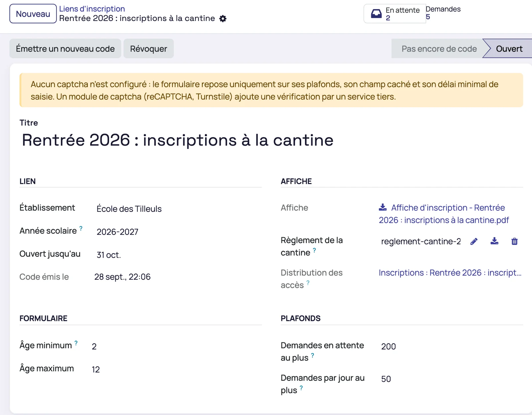532x415 pixels.
Task: Click the daily limit value 50
Action: point(386,379)
